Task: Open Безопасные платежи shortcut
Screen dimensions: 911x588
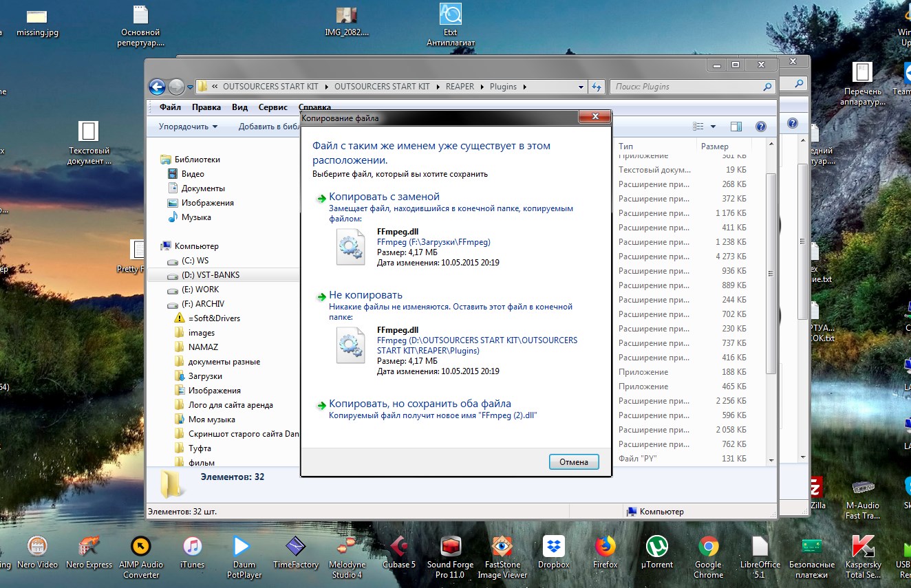Action: tap(812, 557)
